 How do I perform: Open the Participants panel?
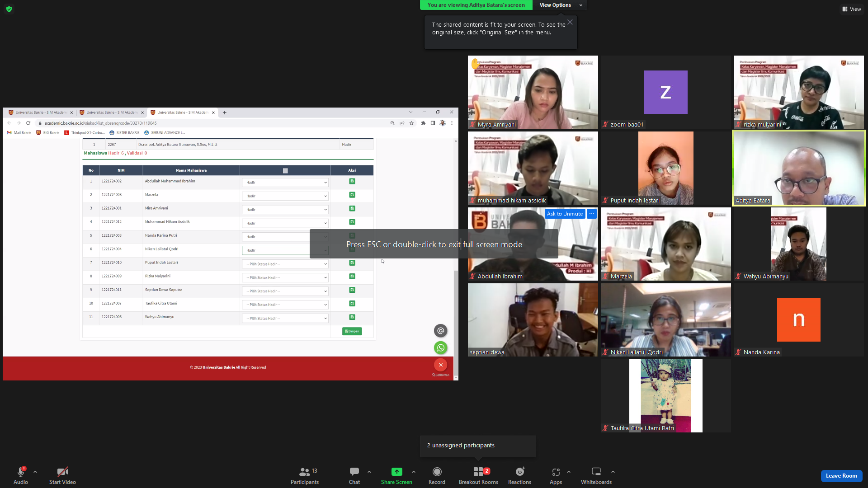(305, 475)
